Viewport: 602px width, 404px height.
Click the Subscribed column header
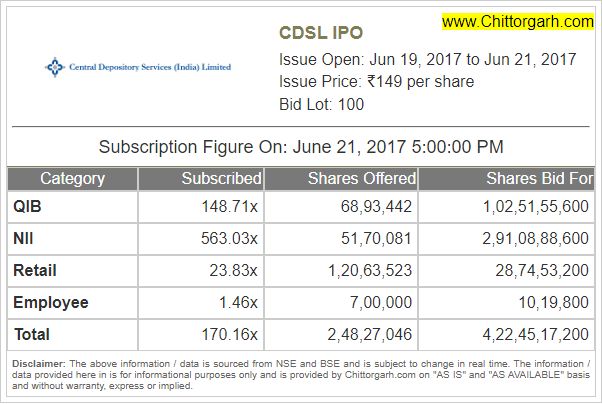click(221, 179)
